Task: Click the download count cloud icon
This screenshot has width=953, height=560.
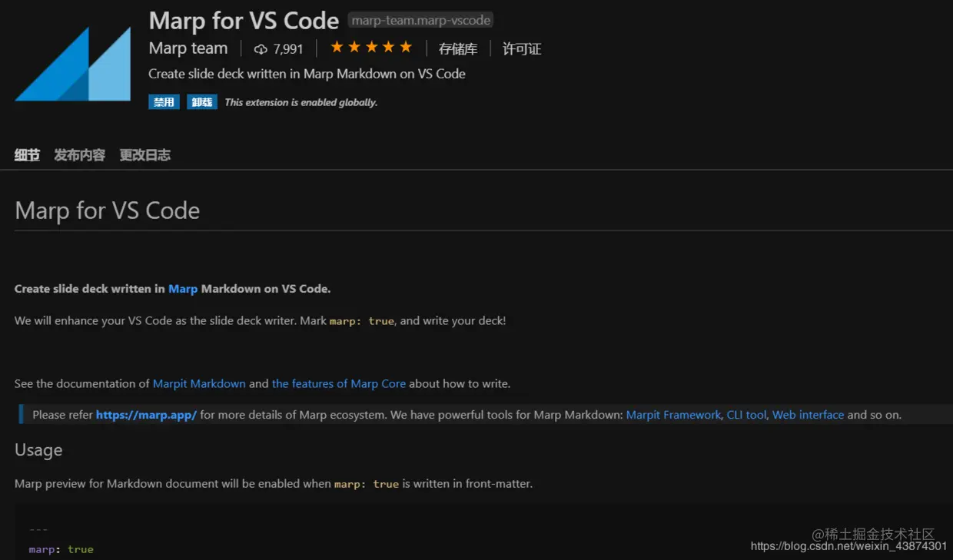Action: [x=261, y=49]
